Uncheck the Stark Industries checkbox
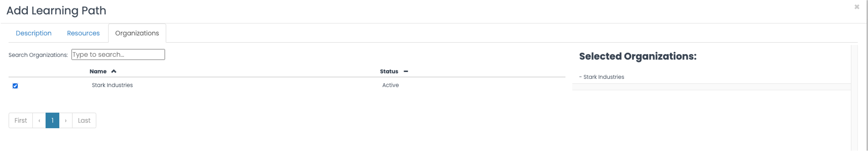Screen dimensions: 868x151 pos(15,86)
